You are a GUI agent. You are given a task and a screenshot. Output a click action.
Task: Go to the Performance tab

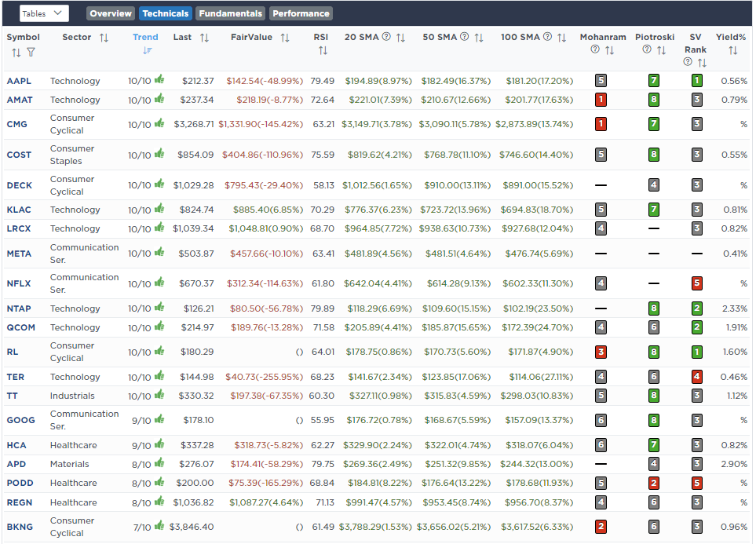pos(301,13)
